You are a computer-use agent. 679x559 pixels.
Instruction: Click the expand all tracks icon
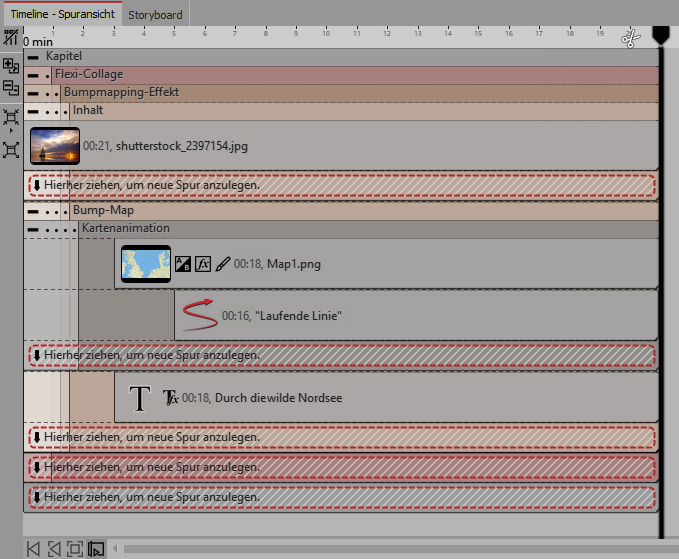11,66
